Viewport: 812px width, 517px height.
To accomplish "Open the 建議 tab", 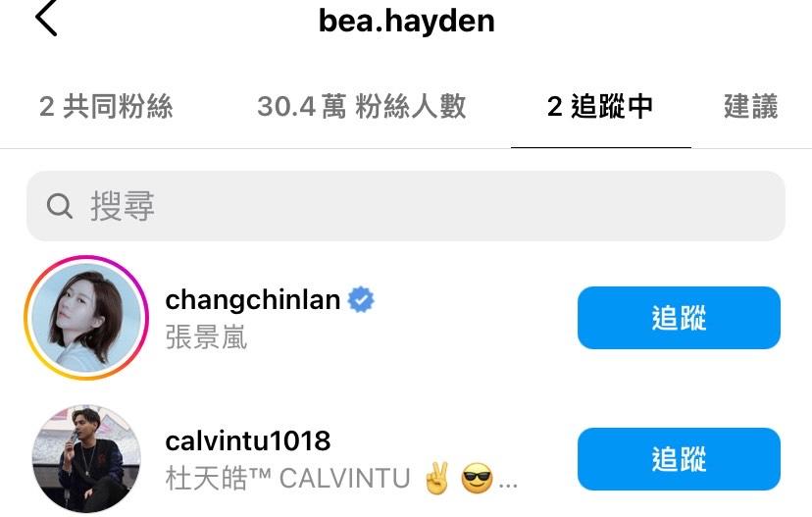I will pyautogui.click(x=751, y=107).
